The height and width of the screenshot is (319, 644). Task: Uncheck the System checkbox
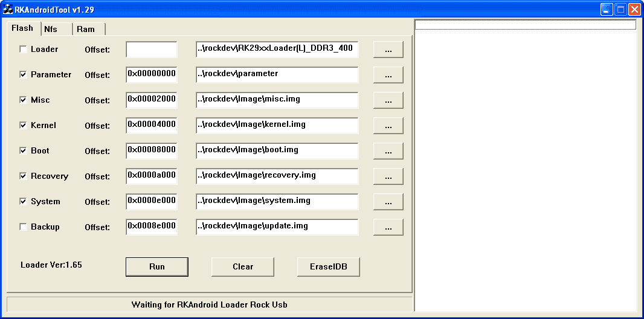pos(24,202)
